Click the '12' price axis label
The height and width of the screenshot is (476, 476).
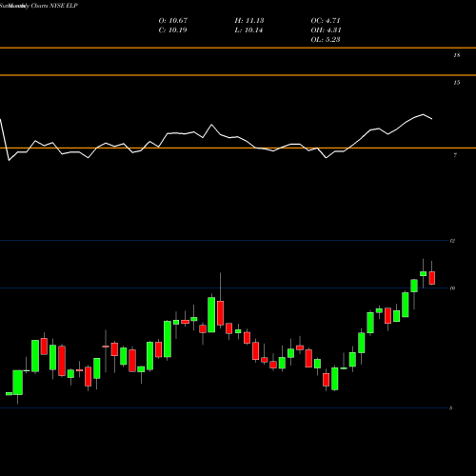tap(452, 241)
